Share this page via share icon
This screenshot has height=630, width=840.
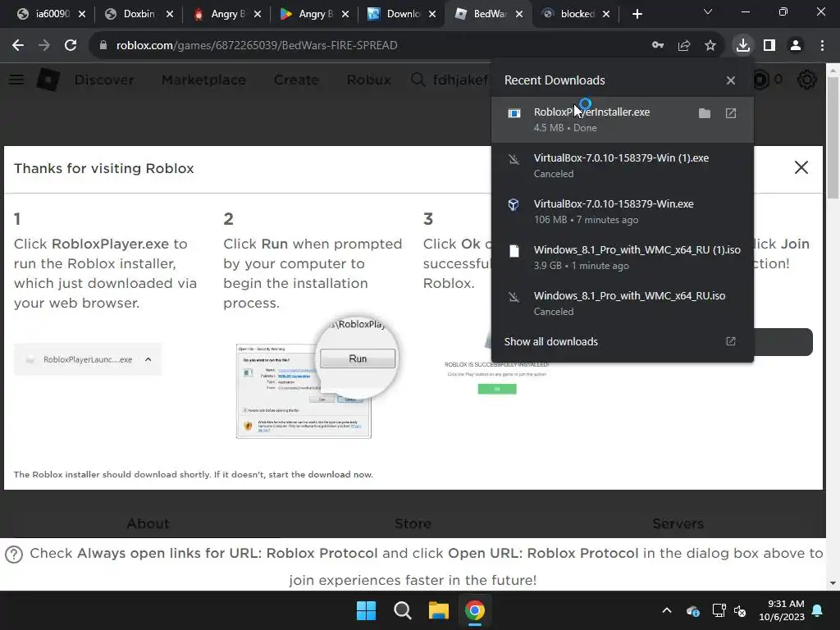click(684, 46)
